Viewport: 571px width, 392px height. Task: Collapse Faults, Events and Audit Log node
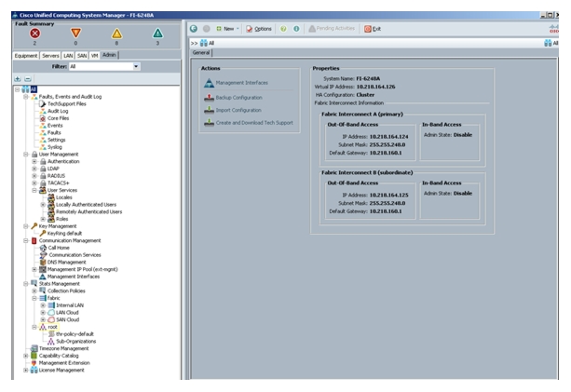tap(26, 97)
